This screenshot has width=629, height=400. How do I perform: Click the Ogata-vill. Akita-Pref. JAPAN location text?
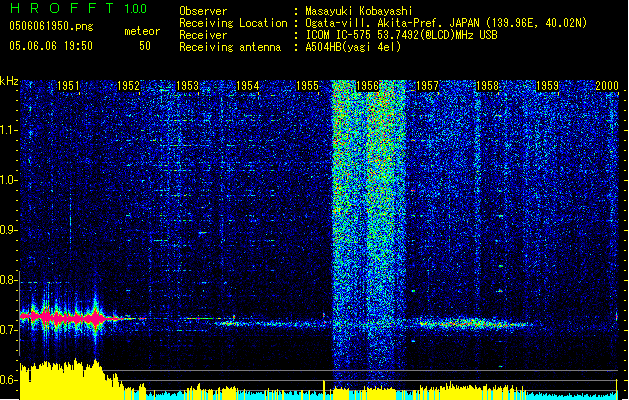coord(446,23)
